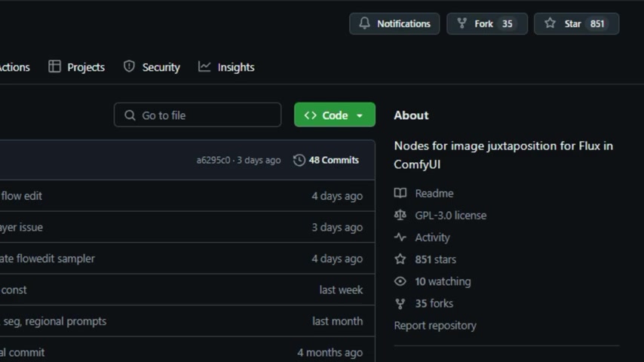Open the 'ayer issue' commit message

point(21,227)
